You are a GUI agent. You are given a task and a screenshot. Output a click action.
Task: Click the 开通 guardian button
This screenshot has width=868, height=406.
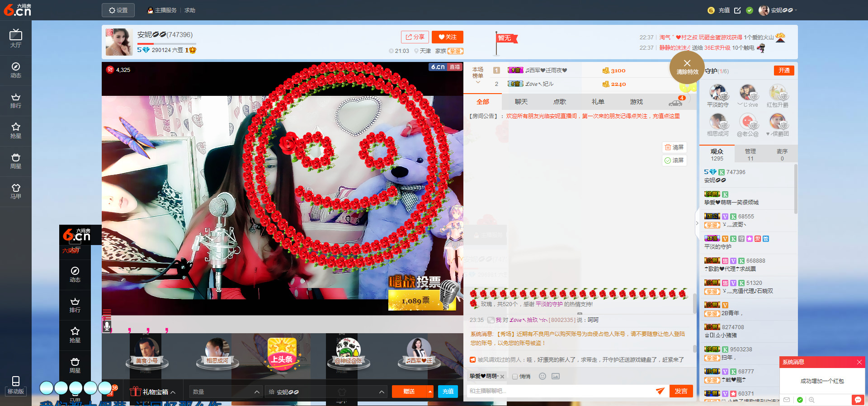point(784,71)
